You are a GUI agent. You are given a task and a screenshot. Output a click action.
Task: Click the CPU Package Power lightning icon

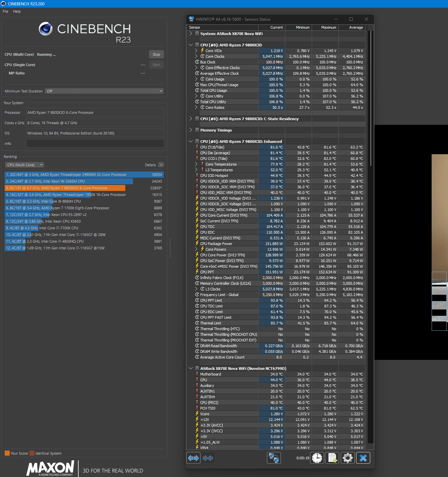coord(197,243)
